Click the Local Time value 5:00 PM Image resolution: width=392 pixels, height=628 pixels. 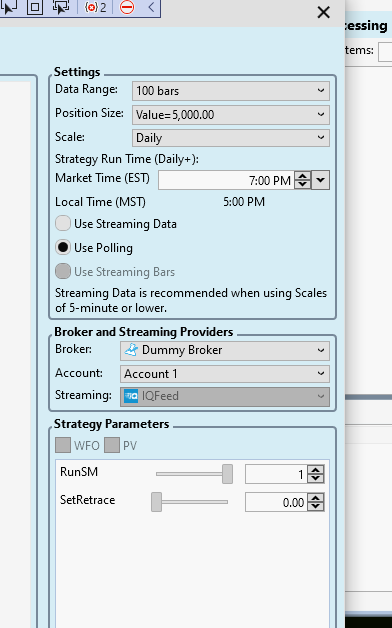coord(244,201)
